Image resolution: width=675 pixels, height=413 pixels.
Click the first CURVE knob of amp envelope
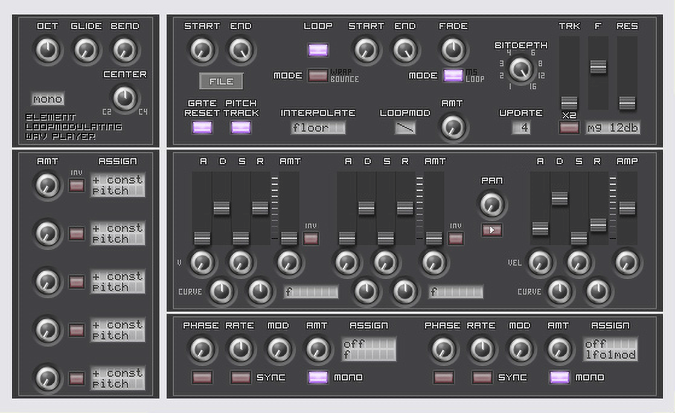[x=559, y=292]
